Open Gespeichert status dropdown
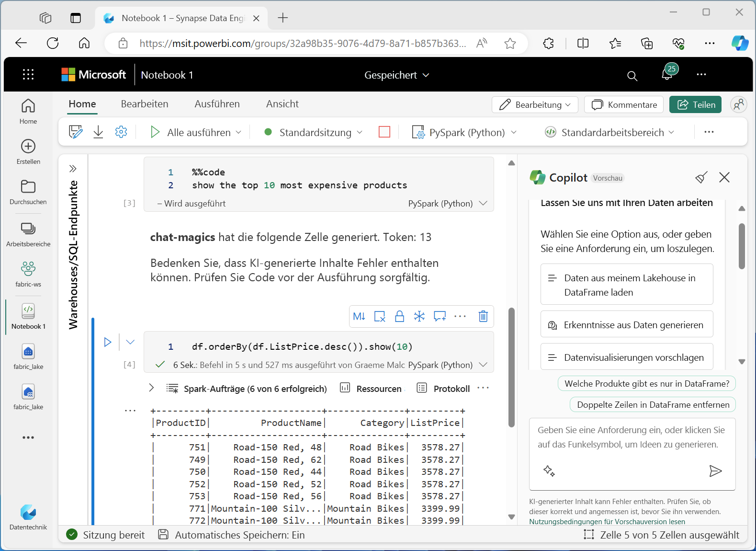 point(396,75)
